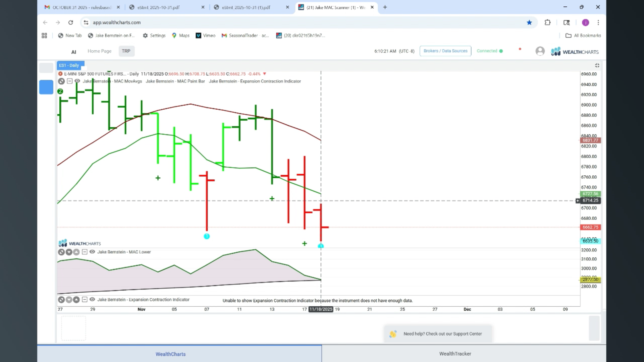
Task: Bookmark this page with the star icon
Action: pos(529,22)
